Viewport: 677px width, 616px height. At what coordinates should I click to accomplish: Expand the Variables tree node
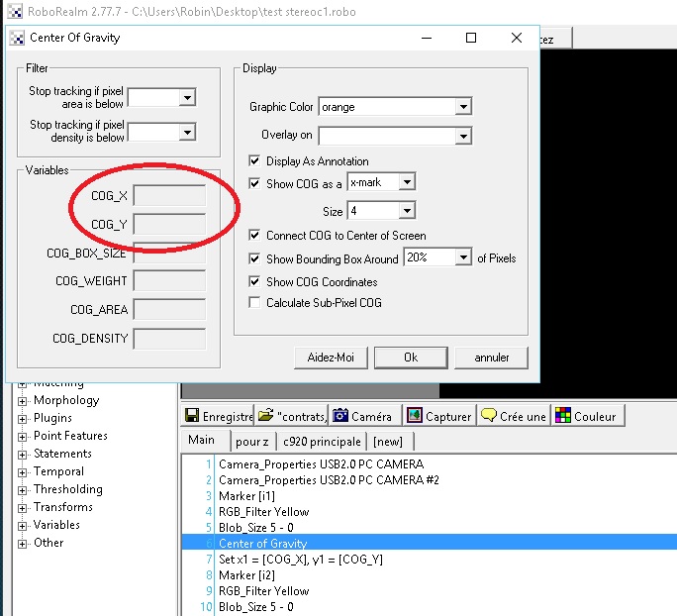pos(22,526)
